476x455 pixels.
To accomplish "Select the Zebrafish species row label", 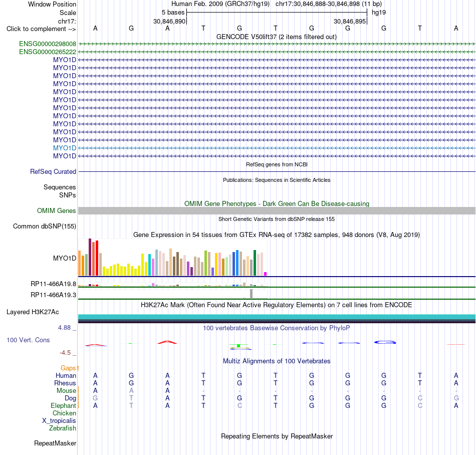I will click(63, 428).
